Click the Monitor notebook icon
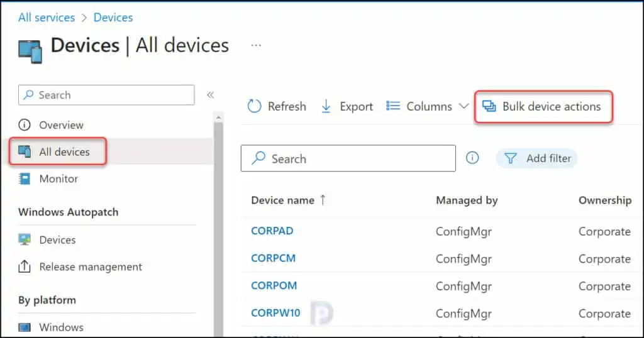 [25, 178]
